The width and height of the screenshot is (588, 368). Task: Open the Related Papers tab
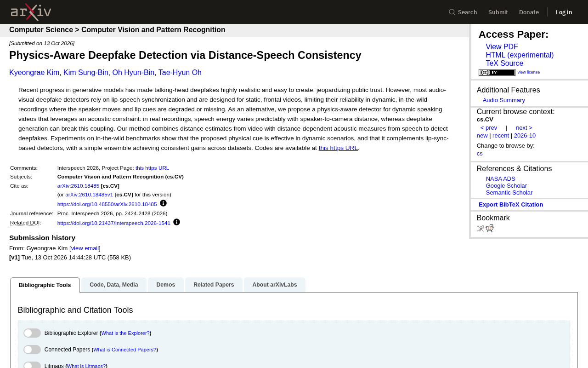click(214, 285)
